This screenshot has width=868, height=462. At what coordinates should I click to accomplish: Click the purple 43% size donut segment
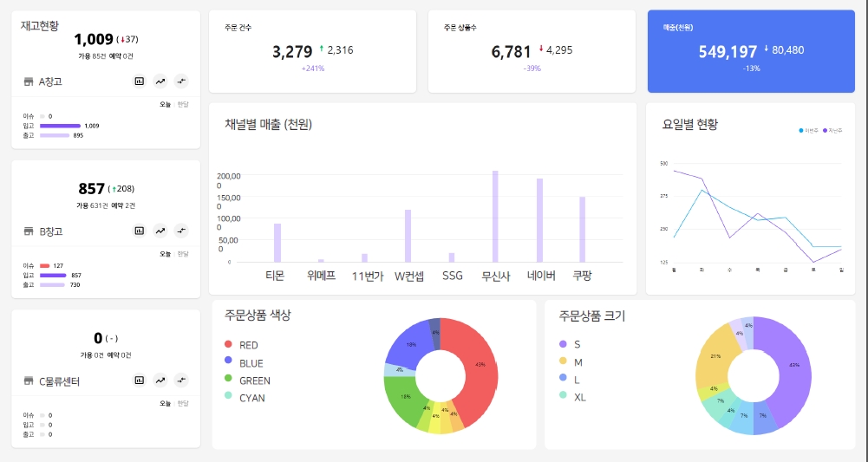coord(795,367)
